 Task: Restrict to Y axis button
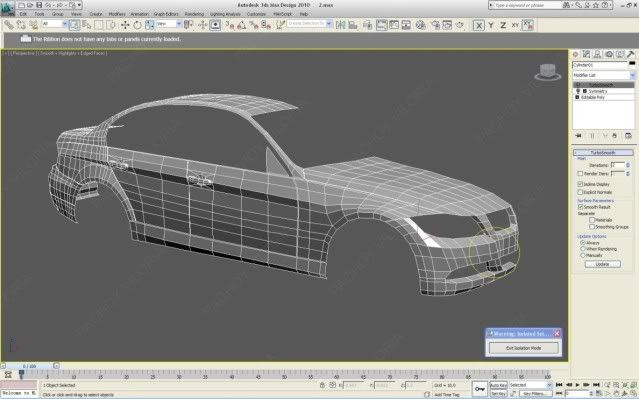pyautogui.click(x=491, y=25)
